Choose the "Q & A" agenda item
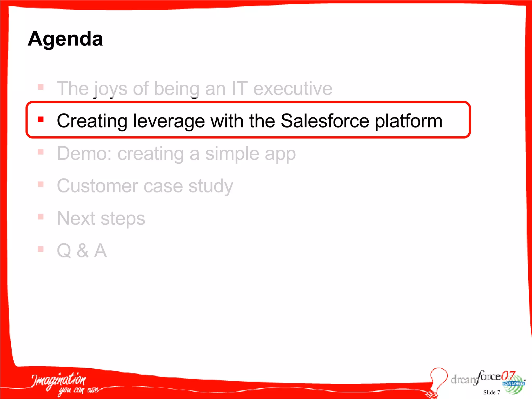 click(x=82, y=251)
